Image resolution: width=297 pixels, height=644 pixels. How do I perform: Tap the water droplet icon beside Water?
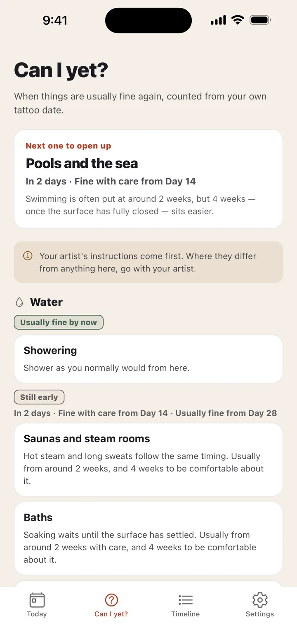19,302
